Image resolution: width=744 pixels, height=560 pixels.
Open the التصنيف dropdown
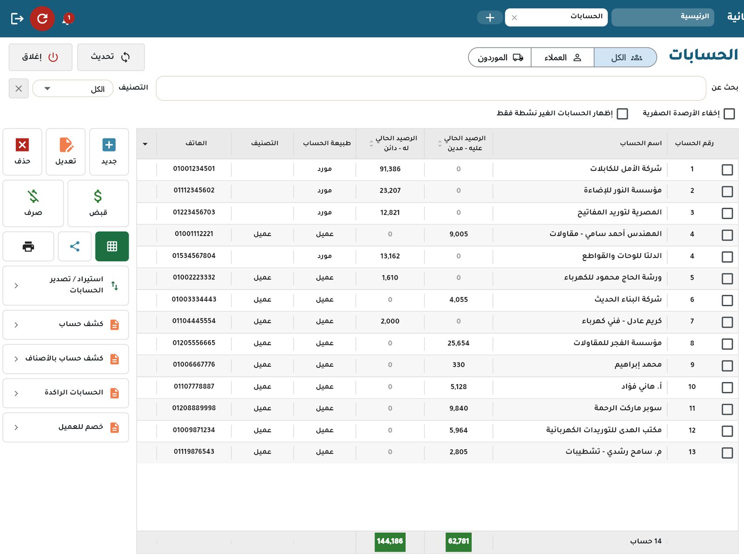click(73, 88)
